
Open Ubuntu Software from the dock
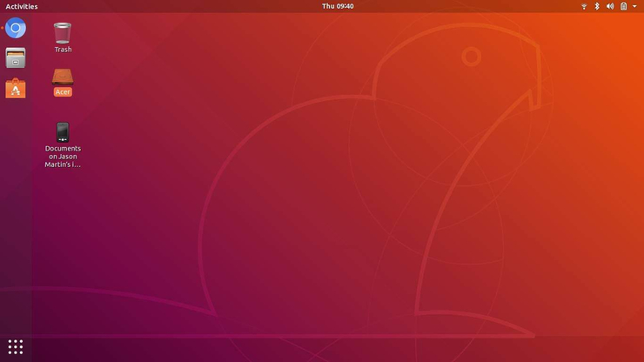click(x=16, y=88)
